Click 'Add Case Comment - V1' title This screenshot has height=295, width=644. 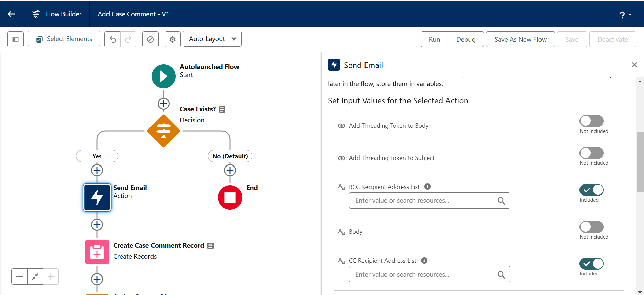[x=133, y=14]
